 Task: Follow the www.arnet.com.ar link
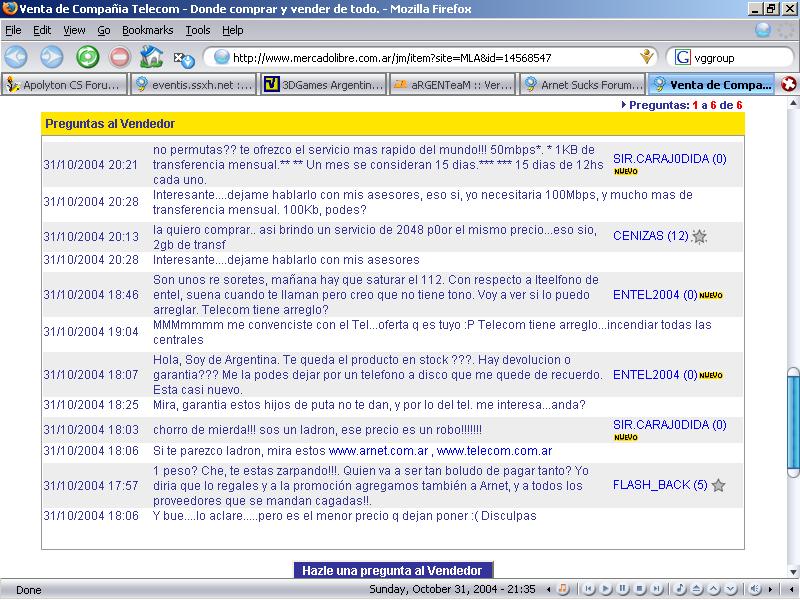click(378, 451)
